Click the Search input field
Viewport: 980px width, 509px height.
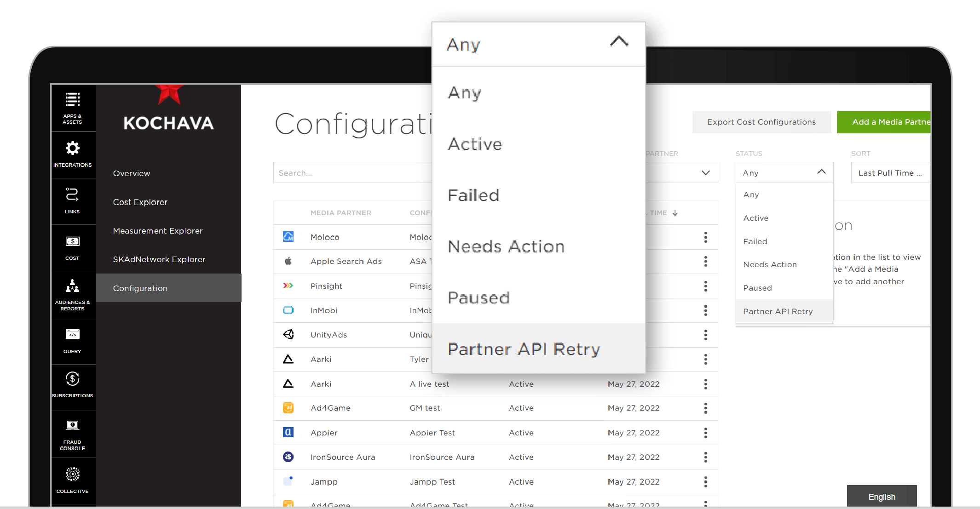tap(352, 173)
